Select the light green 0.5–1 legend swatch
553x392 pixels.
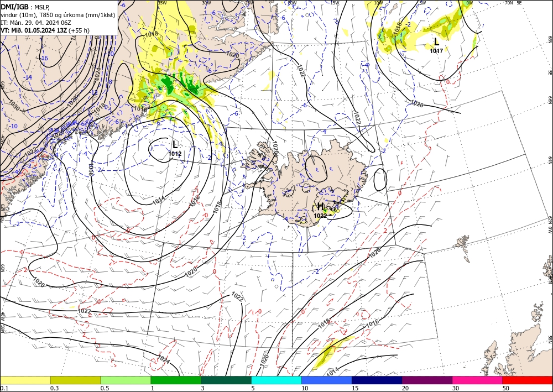126,380
